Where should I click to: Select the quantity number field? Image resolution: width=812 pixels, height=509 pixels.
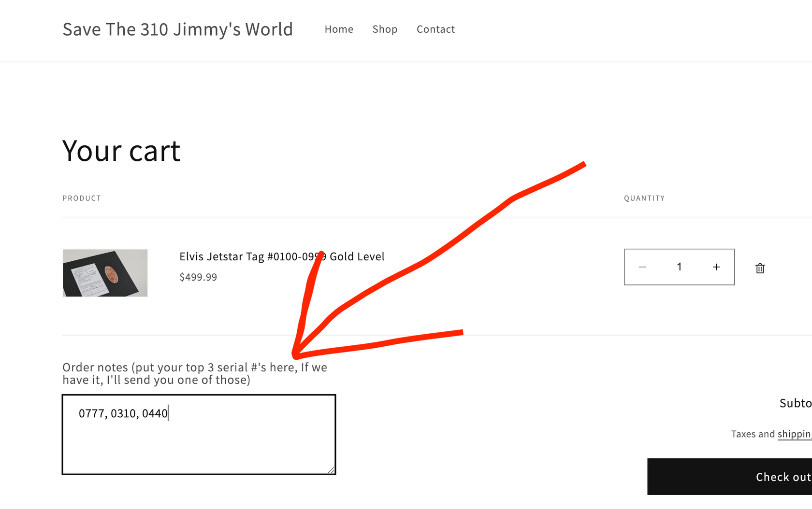point(679,267)
